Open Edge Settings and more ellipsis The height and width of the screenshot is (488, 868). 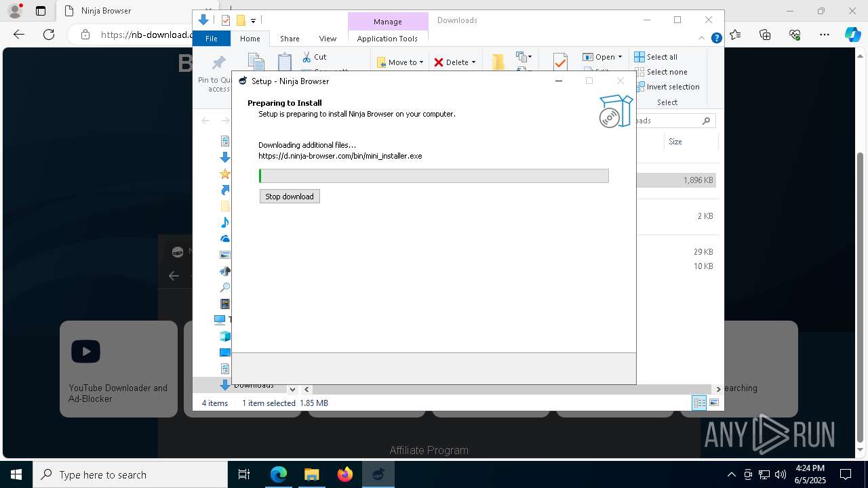[824, 35]
